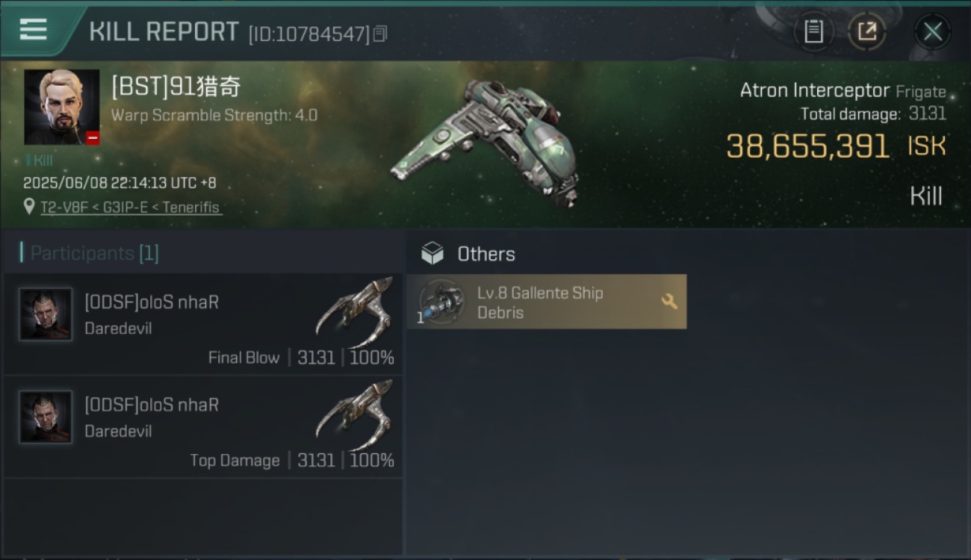
Task: Click the Lv.8 Gallente Ship Debris row
Action: (547, 302)
